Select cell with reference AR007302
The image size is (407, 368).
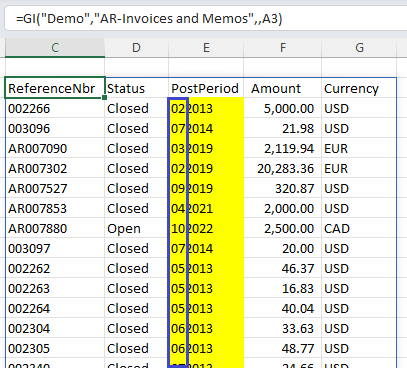click(55, 168)
